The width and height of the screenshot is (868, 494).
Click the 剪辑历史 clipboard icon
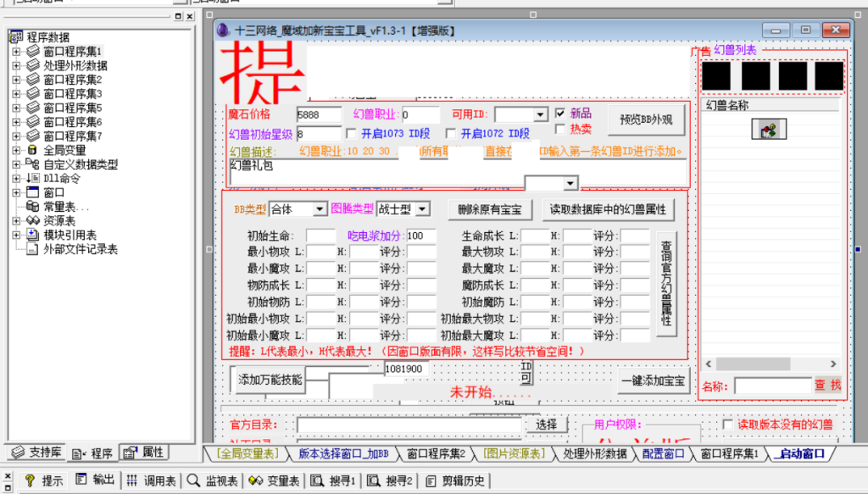coord(430,480)
